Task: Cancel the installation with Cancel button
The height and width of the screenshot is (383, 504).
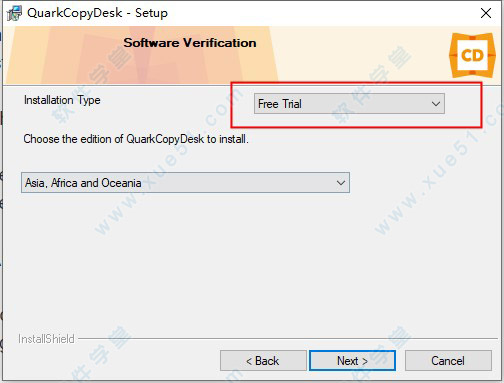Action: coord(448,361)
